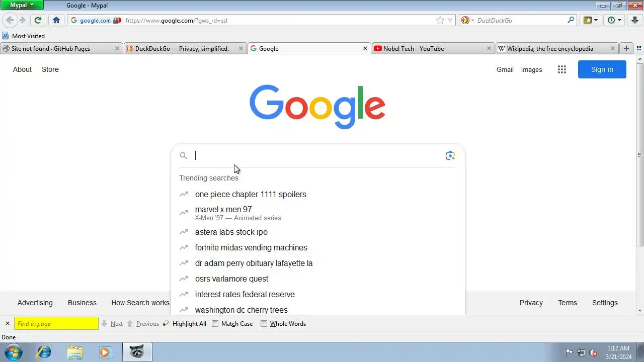Open the URL history dropdown arrow
The image size is (644, 362).
click(x=450, y=20)
